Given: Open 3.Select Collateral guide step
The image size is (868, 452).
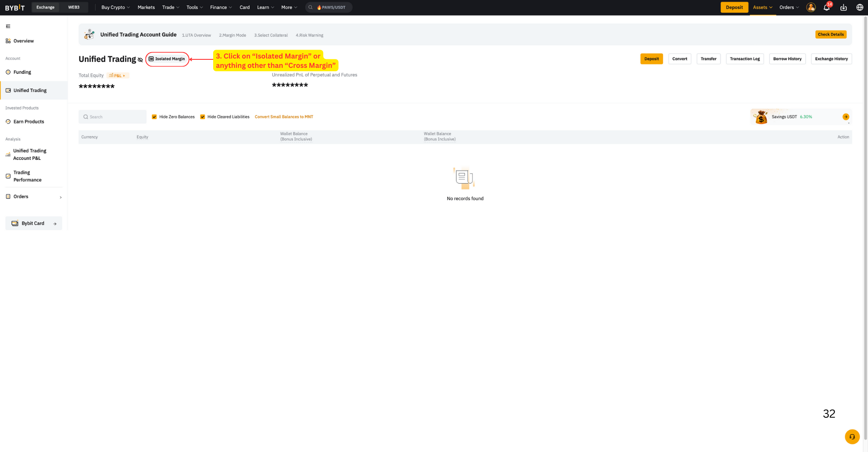Looking at the screenshot, I should 271,35.
